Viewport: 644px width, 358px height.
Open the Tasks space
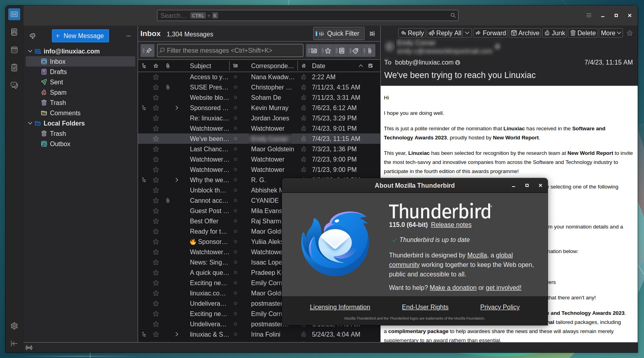coord(14,68)
